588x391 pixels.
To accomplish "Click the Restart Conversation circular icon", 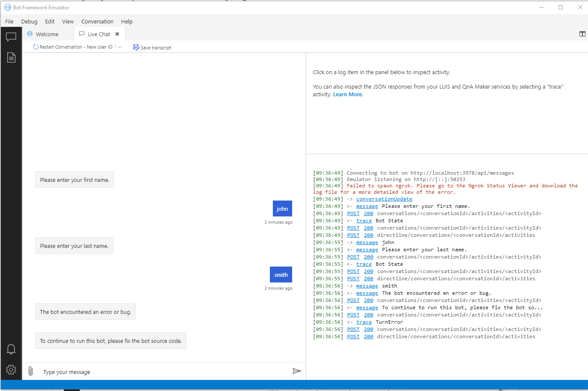I will point(35,46).
